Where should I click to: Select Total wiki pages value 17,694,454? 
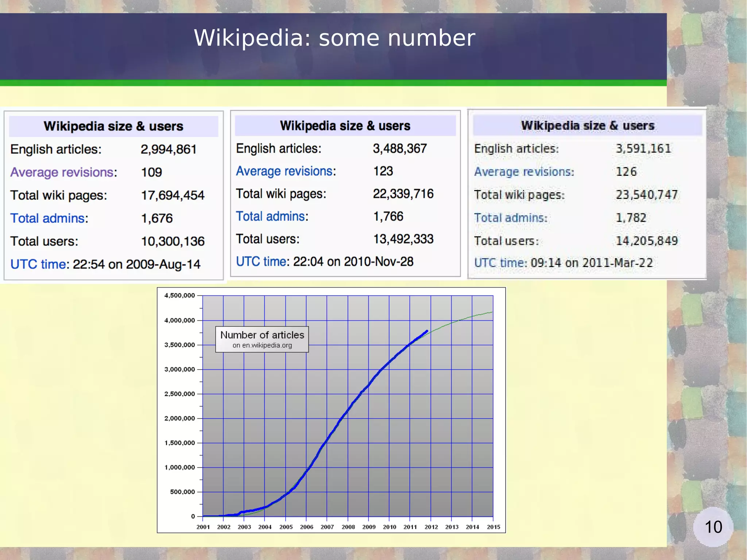click(173, 195)
